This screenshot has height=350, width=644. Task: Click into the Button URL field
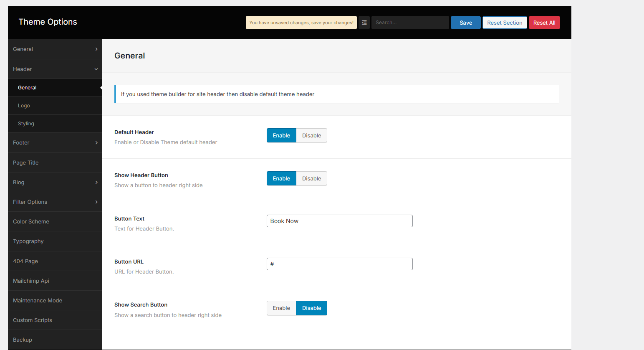(339, 264)
